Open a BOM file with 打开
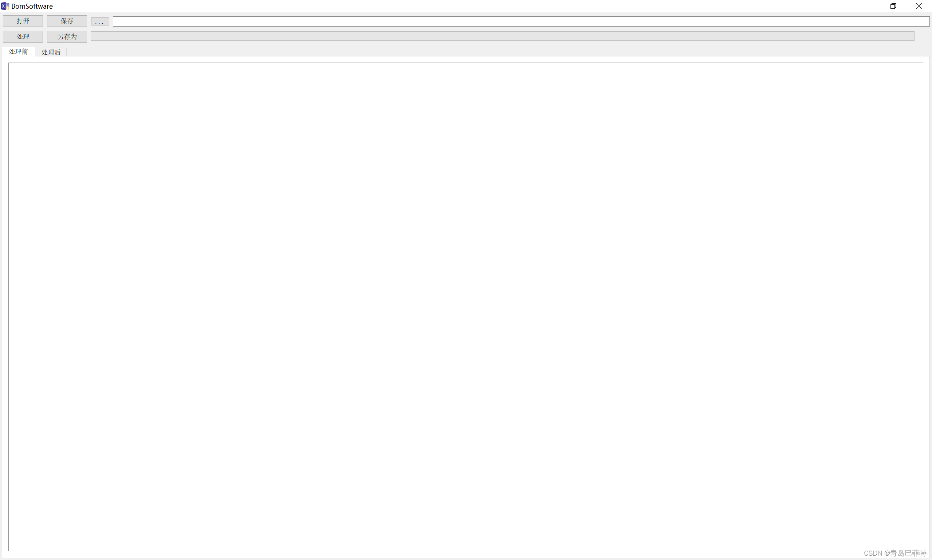 click(x=23, y=21)
